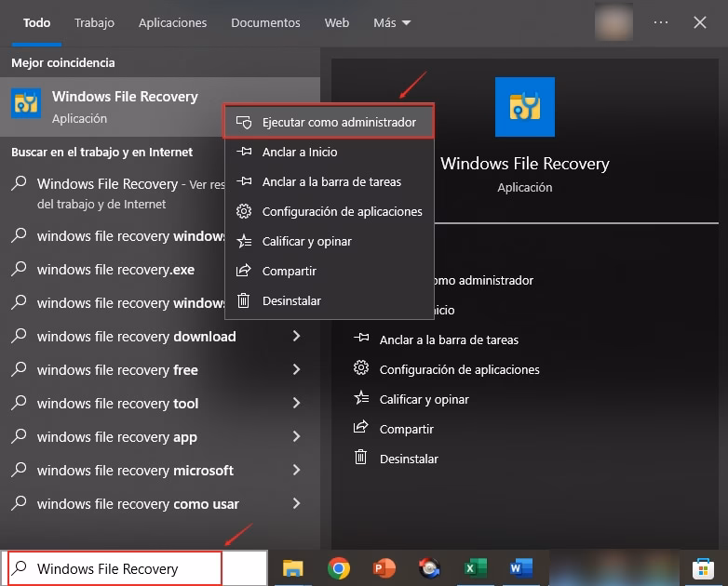Click the right panel gear icon for Configuración
Screen dimensions: 728x586
click(361, 368)
